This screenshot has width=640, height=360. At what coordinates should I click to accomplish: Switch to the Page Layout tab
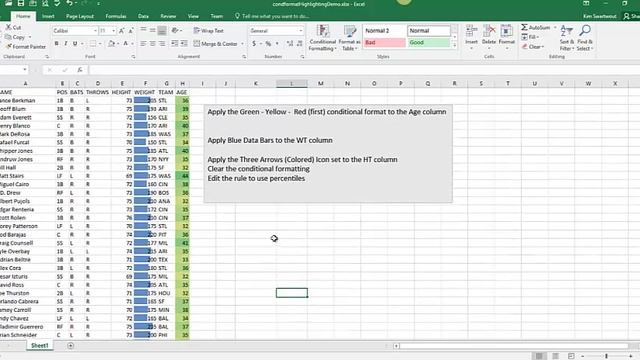click(80, 16)
